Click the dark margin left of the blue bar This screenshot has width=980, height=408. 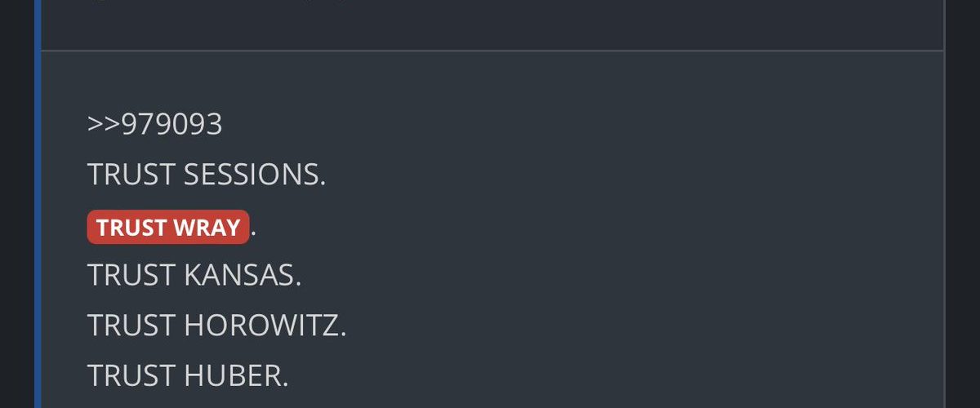(x=16, y=204)
